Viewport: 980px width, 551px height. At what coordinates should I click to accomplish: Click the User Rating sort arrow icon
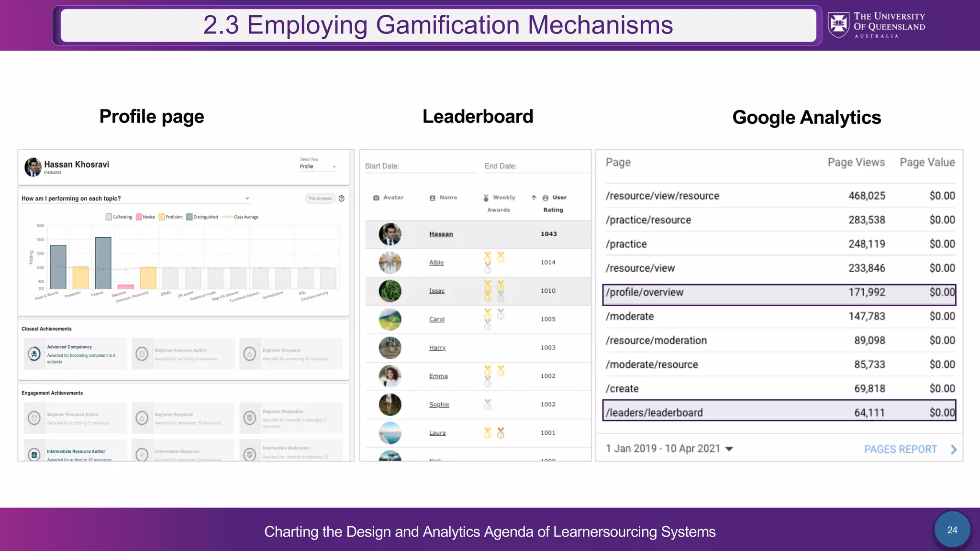coord(534,198)
